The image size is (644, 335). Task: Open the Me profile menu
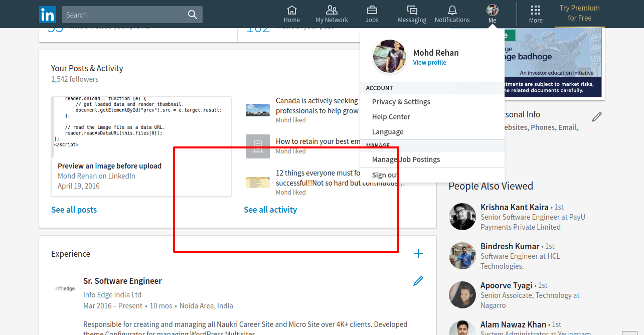[x=492, y=14]
